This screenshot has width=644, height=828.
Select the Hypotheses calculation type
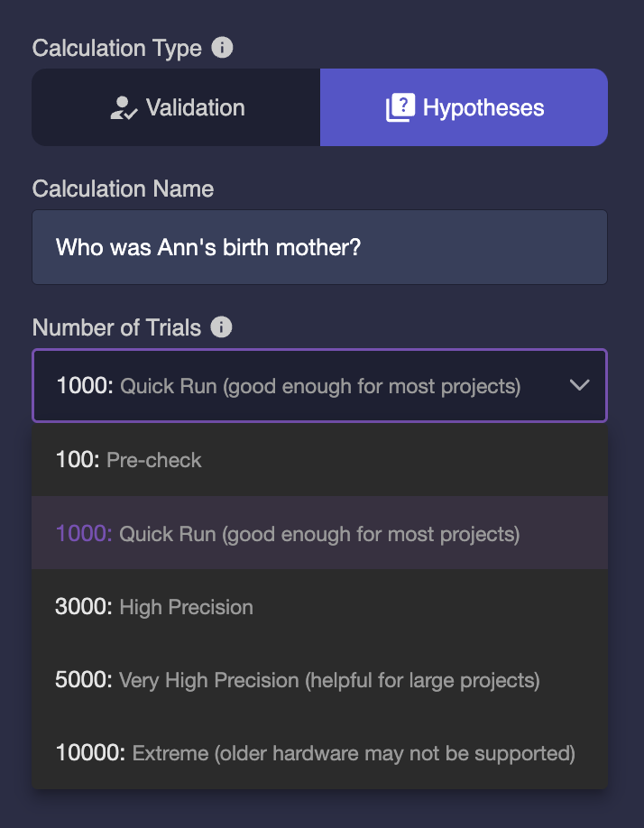464,108
